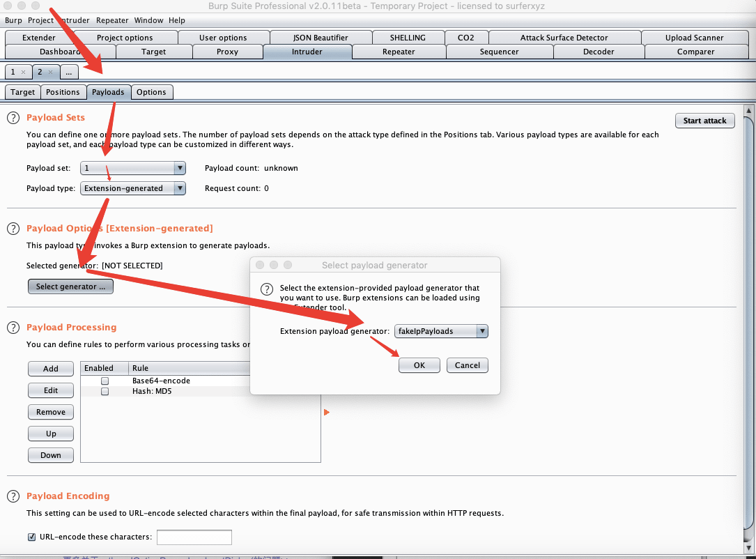Switch to the Intruder tab

click(x=307, y=52)
